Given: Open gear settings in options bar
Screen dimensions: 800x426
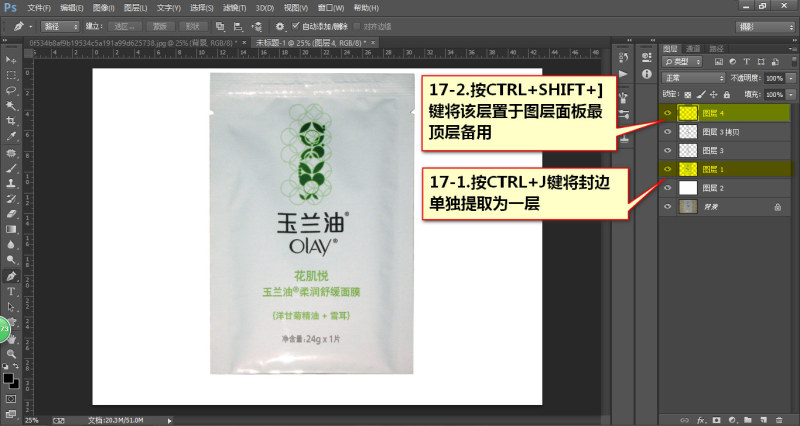Looking at the screenshot, I should tap(280, 27).
